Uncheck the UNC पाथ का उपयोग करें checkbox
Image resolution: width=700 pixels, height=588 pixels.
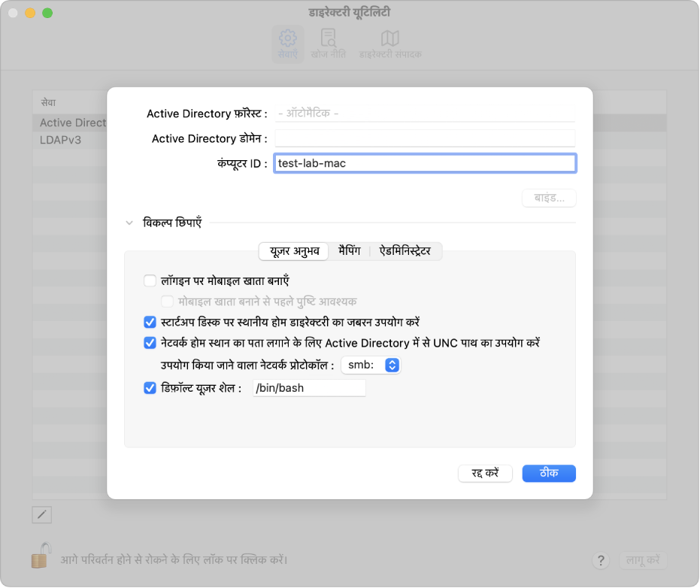150,343
